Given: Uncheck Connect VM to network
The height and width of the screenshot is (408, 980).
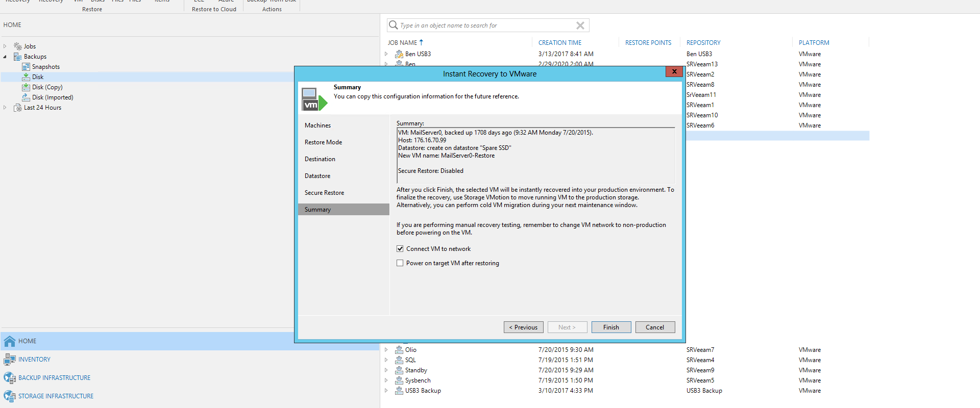Looking at the screenshot, I should pyautogui.click(x=400, y=249).
